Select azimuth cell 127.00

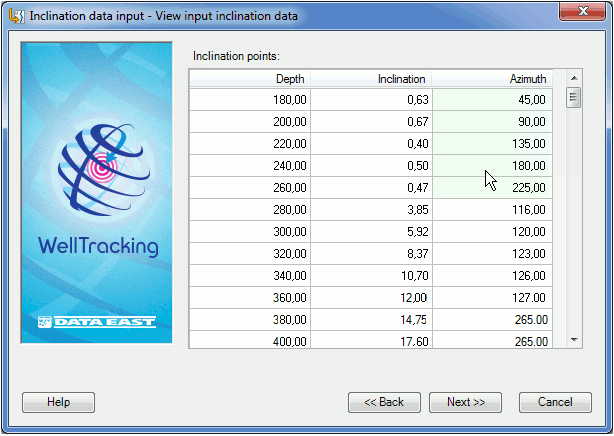pos(493,297)
